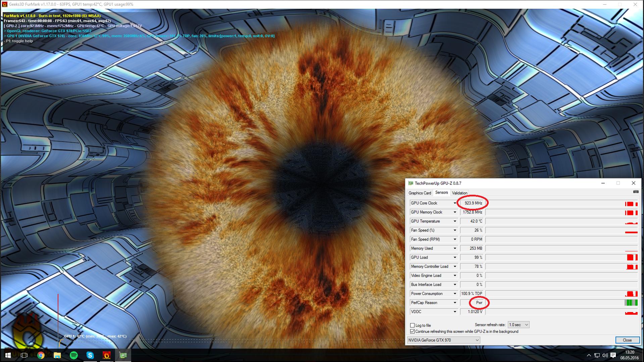Click the GPU-Z screenshot camera icon
The height and width of the screenshot is (362, 644).
pyautogui.click(x=636, y=192)
